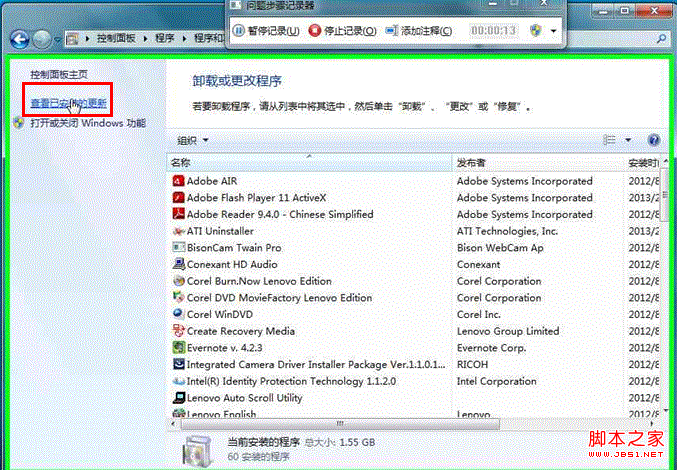Click the ATI Uninstaller icon
The width and height of the screenshot is (677, 470).
[178, 231]
